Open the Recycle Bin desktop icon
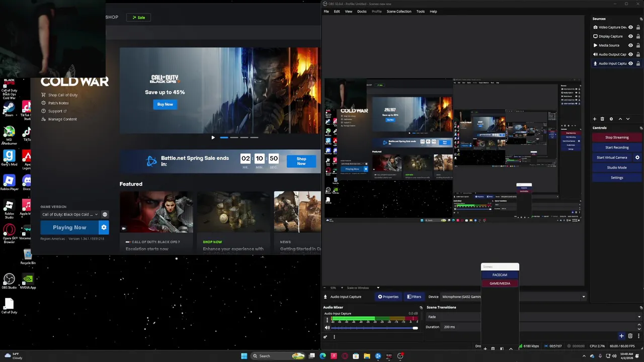The height and width of the screenshot is (362, 644). tap(28, 257)
